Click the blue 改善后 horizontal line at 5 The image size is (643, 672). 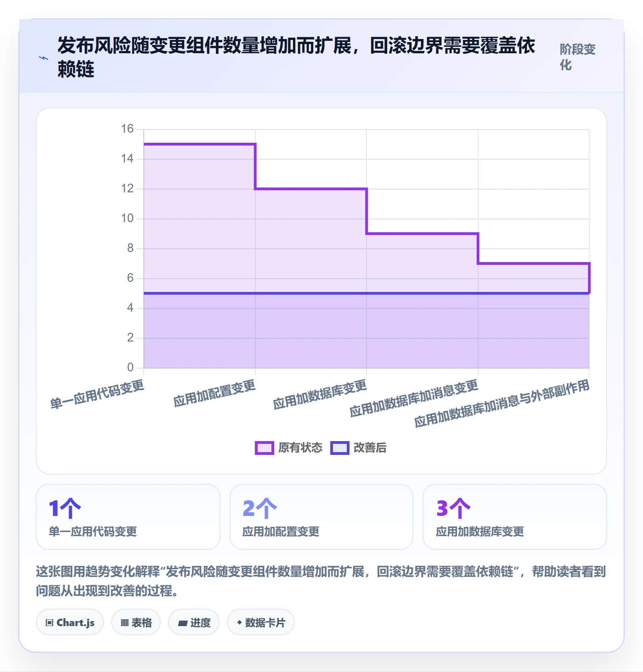point(367,293)
